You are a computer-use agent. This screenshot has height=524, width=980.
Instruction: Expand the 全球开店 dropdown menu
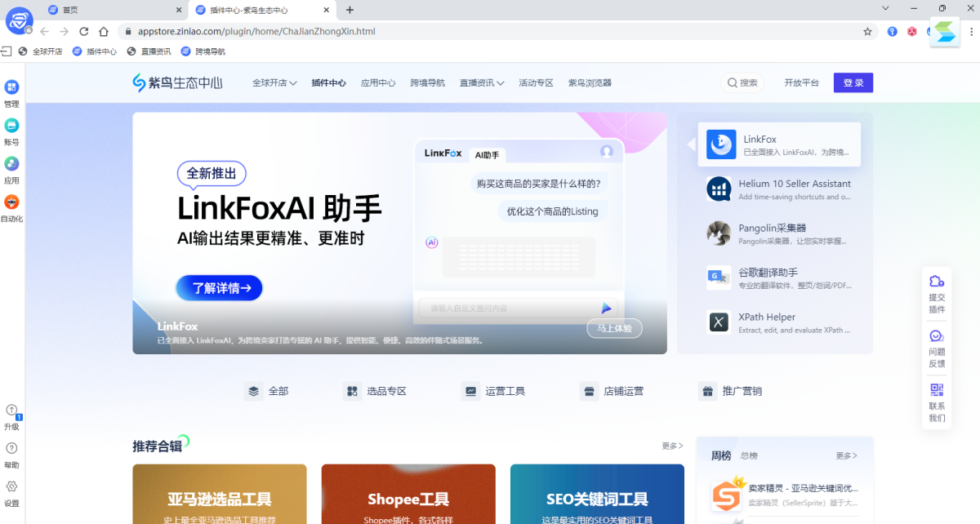click(274, 83)
